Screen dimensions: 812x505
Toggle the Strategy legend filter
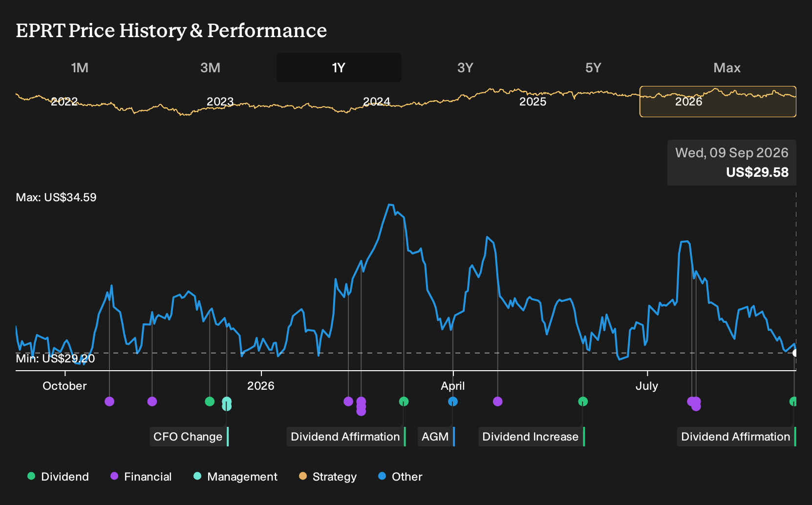328,477
